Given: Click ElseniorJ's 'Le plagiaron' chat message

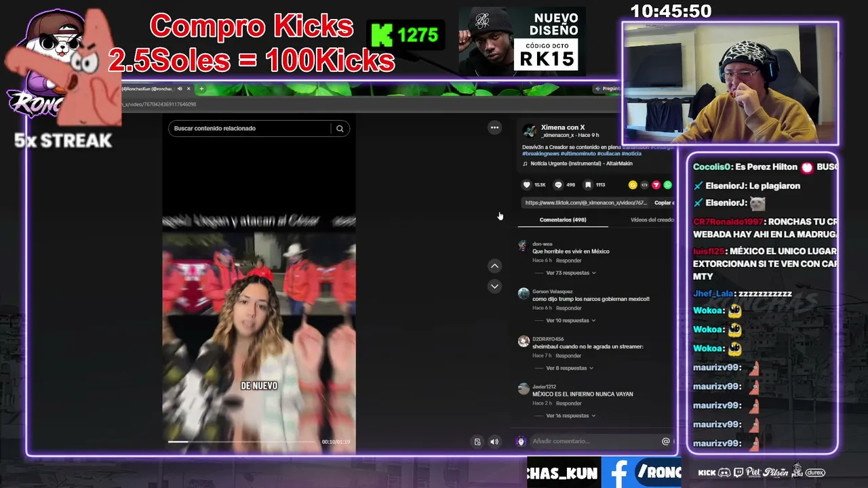Looking at the screenshot, I should (747, 186).
